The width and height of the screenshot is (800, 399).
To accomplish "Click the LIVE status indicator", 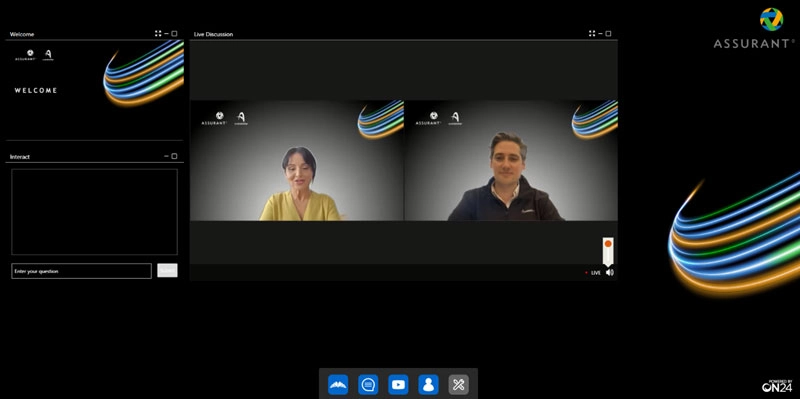I will coord(593,273).
